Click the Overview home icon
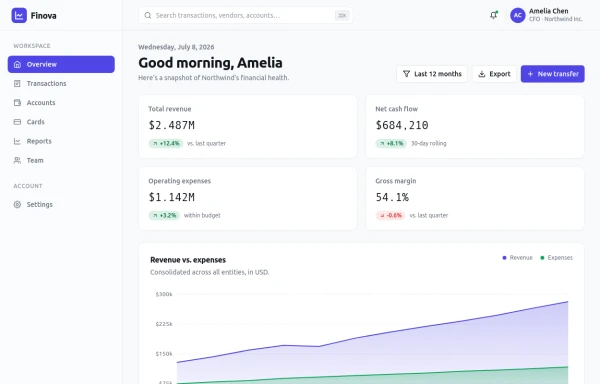 [17, 64]
